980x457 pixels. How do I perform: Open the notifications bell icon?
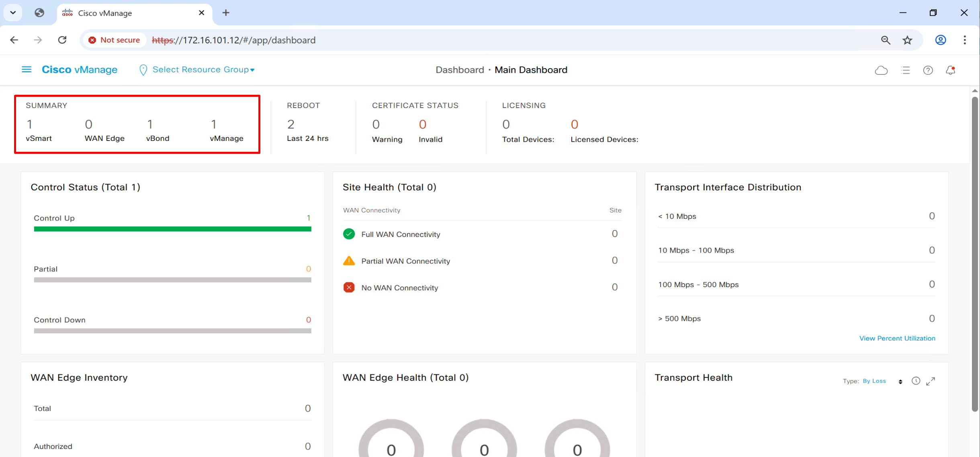pos(950,70)
